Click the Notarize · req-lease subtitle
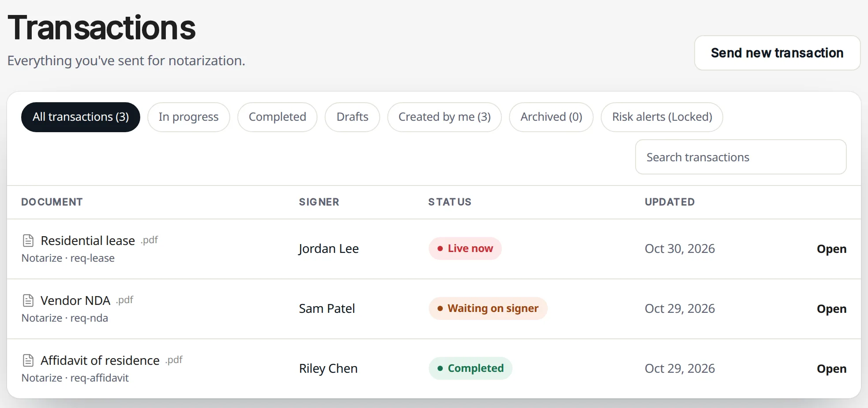The width and height of the screenshot is (868, 408). (68, 258)
